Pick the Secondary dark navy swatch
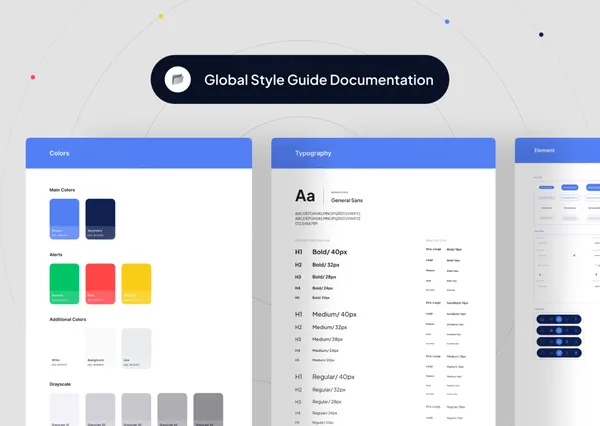600x426 pixels. tap(100, 218)
